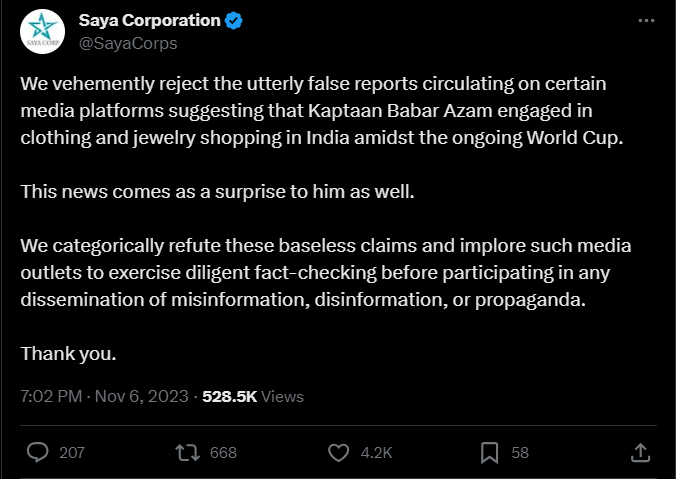Open the three-dot More options menu

coord(647,21)
